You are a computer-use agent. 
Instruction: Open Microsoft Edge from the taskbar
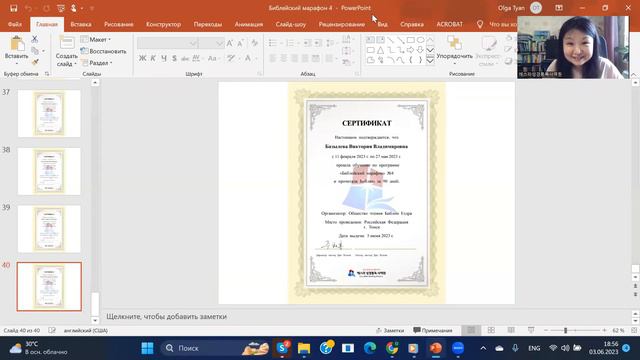[370, 348]
